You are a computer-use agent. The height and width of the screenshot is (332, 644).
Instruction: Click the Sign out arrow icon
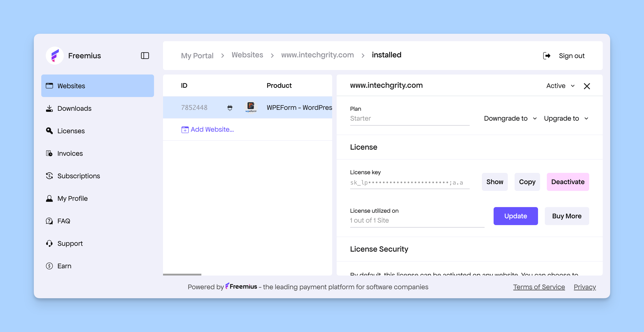pyautogui.click(x=547, y=55)
